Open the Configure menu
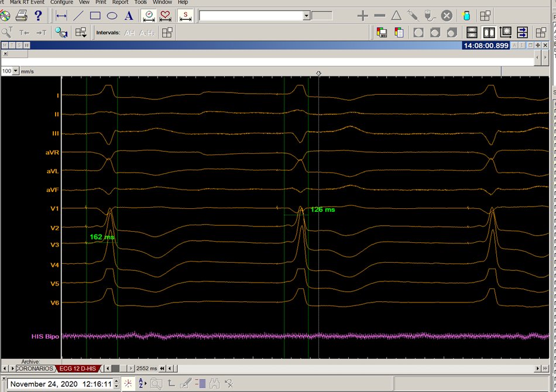Viewport: 556px width, 392px height. point(61,2)
